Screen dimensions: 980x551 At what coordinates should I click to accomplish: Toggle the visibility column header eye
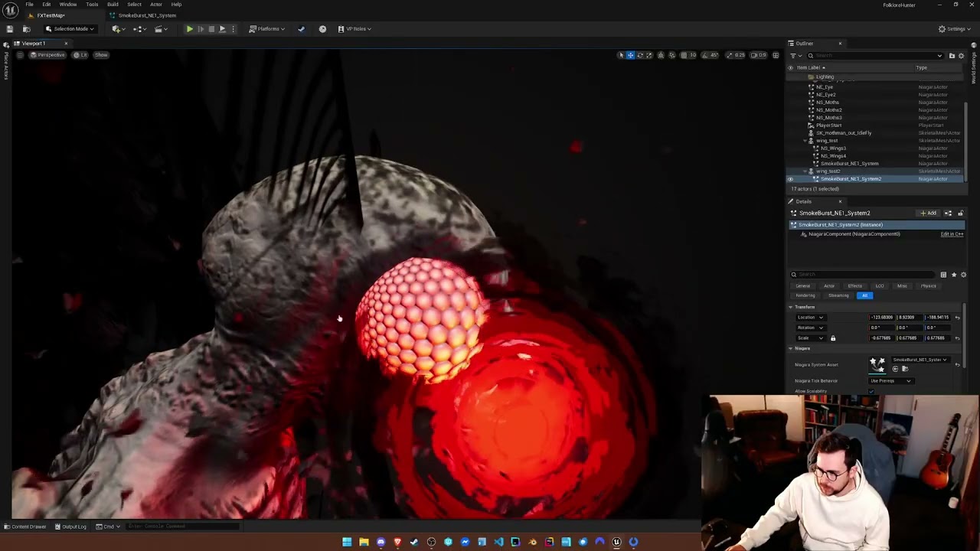click(790, 68)
